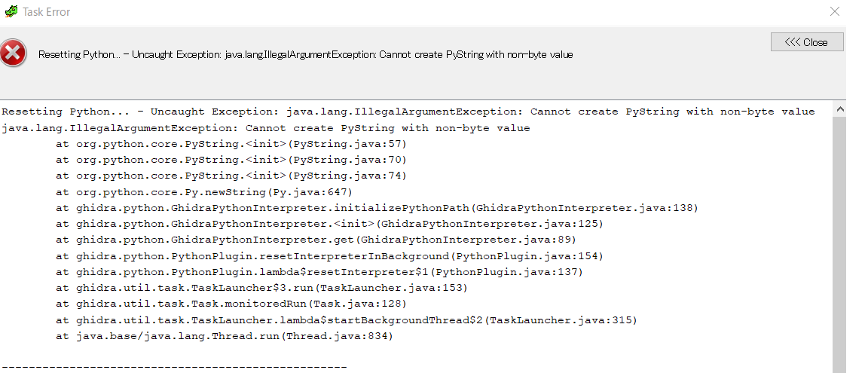The height and width of the screenshot is (373, 868).
Task: Click stack line GhidraPythonInterpreter.get
Action: pos(316,240)
